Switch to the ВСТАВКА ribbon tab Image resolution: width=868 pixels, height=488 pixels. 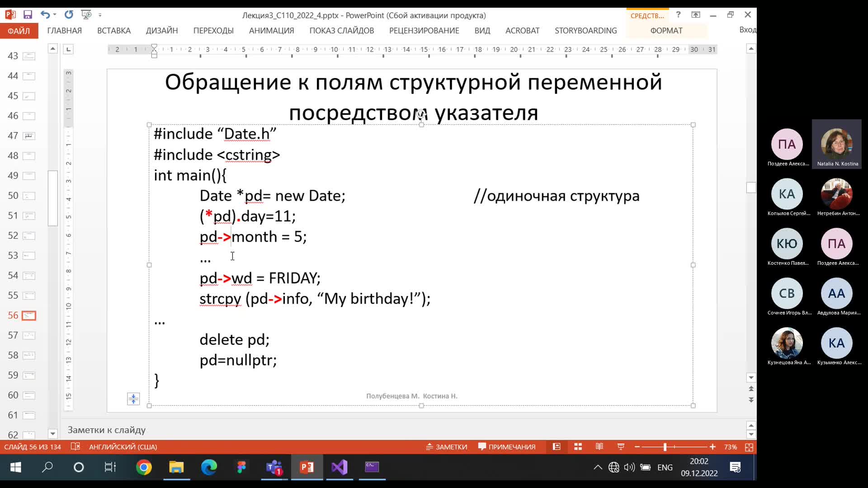(x=114, y=31)
